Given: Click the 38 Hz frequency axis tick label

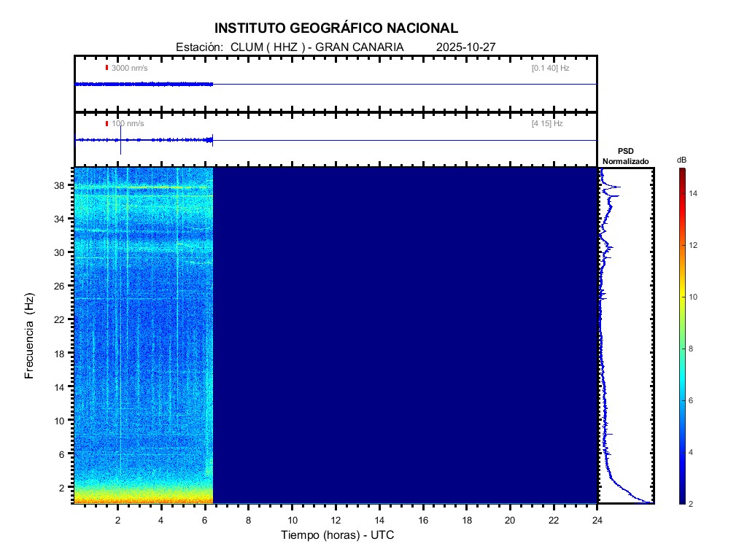Looking at the screenshot, I should pyautogui.click(x=61, y=185).
